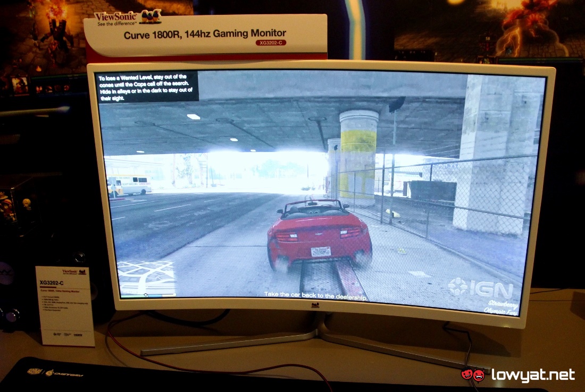Click the 'XG3202-C' title on the spec card
585x392 pixels.
coord(52,283)
